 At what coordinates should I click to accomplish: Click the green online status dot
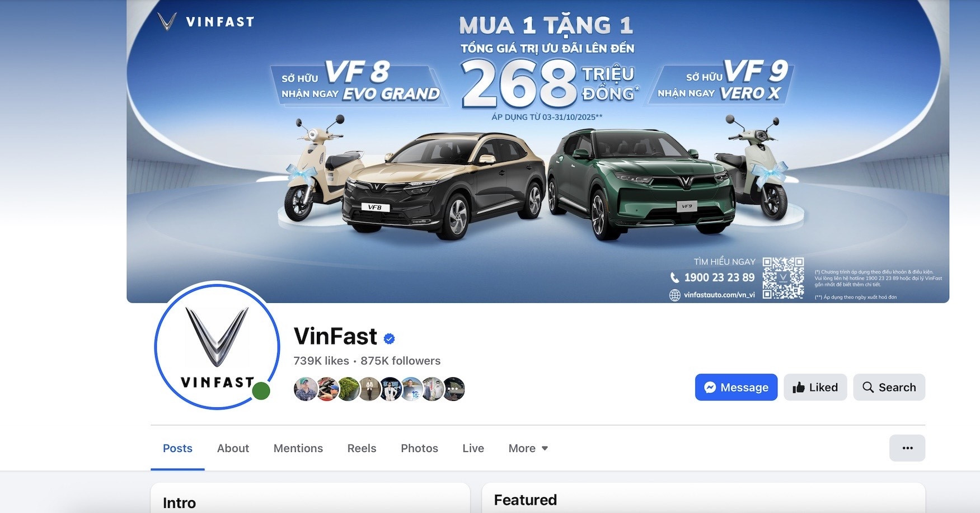[x=261, y=391]
